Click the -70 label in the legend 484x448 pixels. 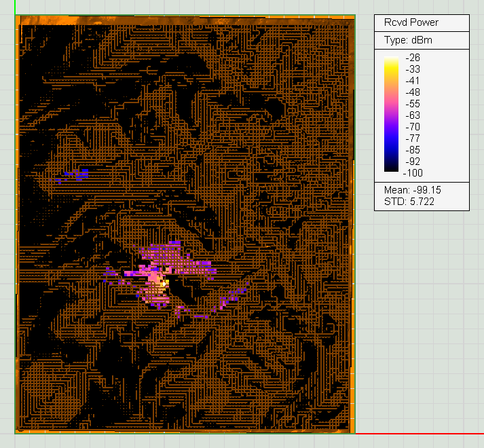[412, 127]
